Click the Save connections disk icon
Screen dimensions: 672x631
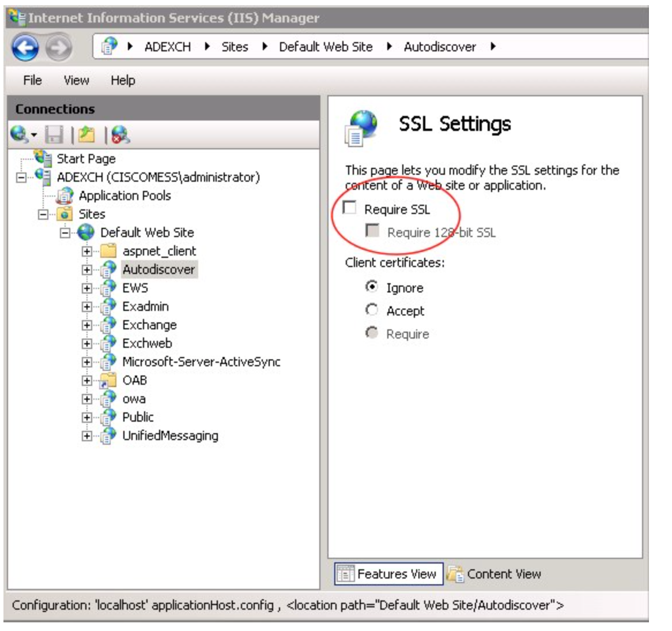click(54, 135)
